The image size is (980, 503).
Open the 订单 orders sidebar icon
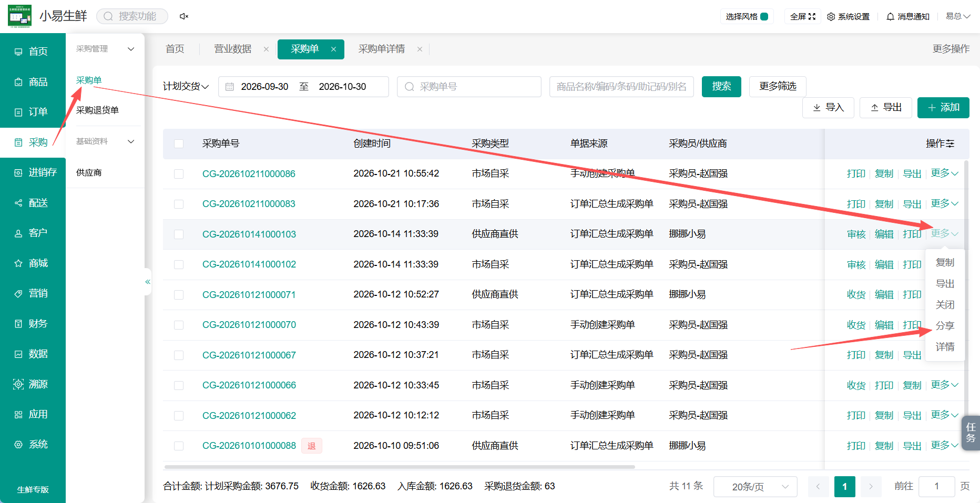18,112
